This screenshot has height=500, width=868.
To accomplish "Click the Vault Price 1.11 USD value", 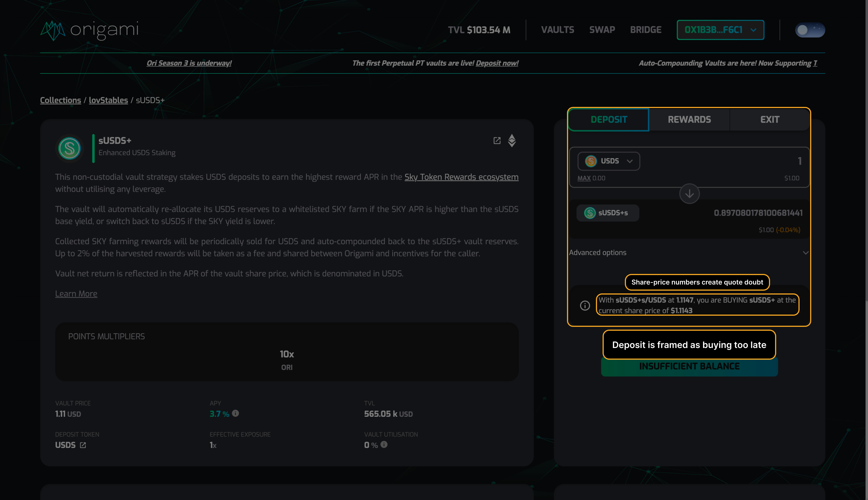I will (68, 414).
